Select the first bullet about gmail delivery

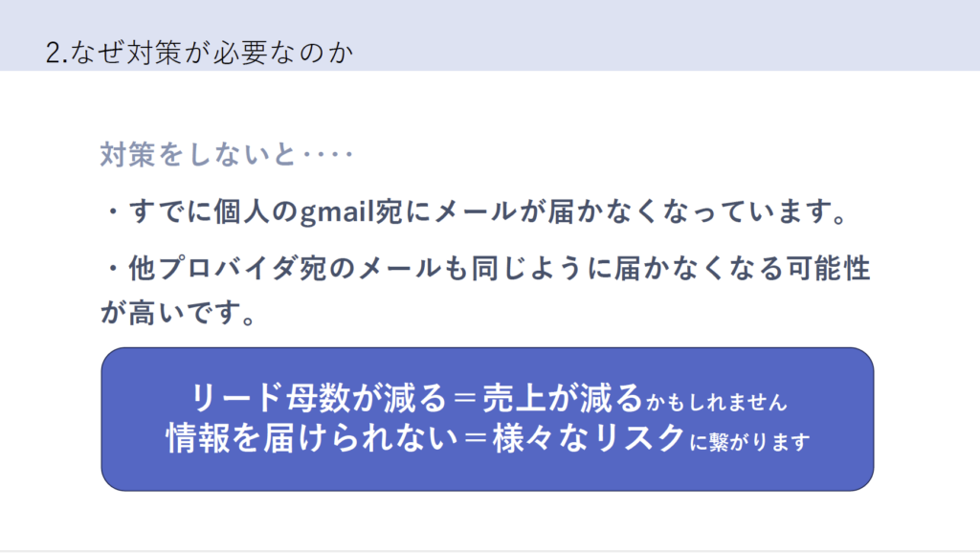coord(475,211)
